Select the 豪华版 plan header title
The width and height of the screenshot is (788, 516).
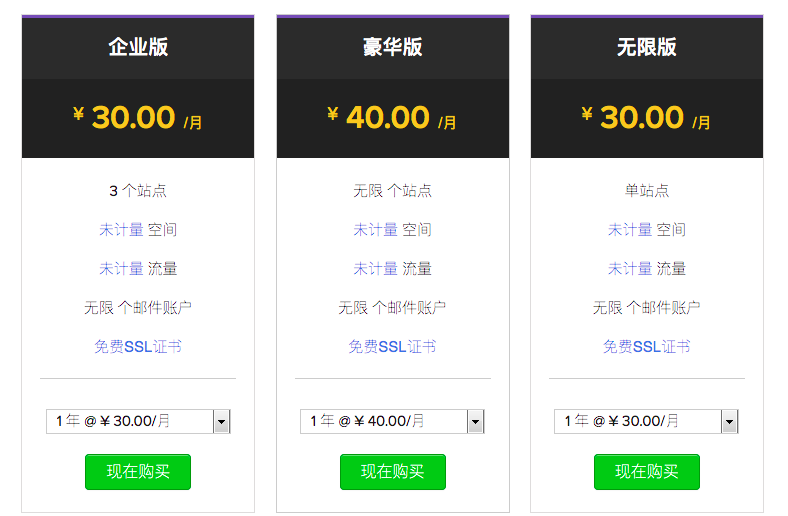[x=392, y=47]
